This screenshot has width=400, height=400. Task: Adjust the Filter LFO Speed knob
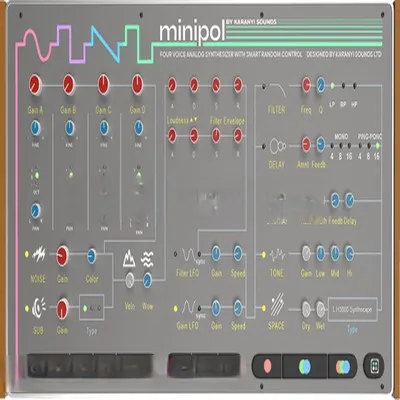pos(238,253)
